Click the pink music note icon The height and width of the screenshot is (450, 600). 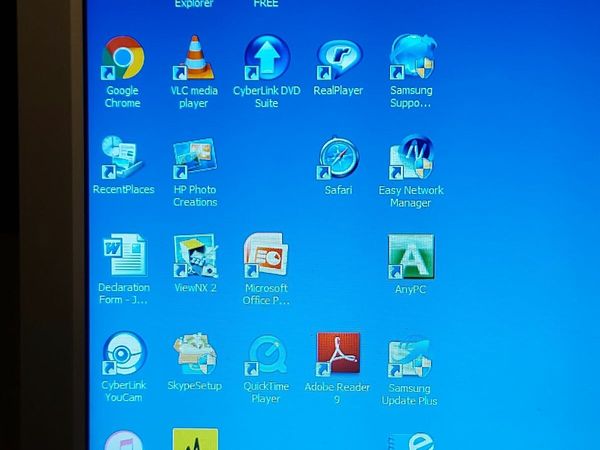(124, 441)
